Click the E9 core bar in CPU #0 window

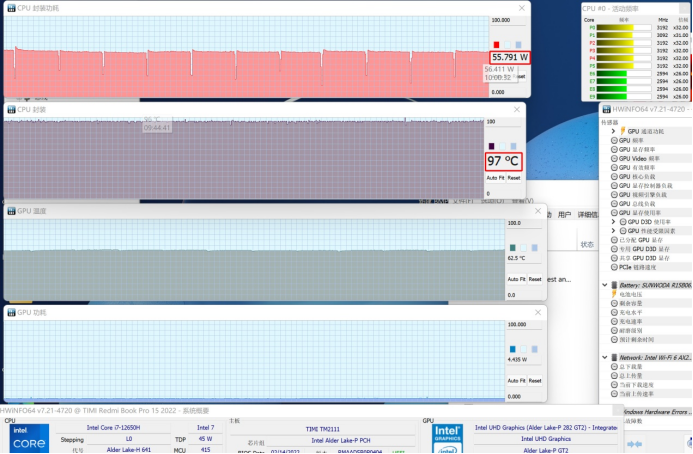pyautogui.click(x=624, y=96)
